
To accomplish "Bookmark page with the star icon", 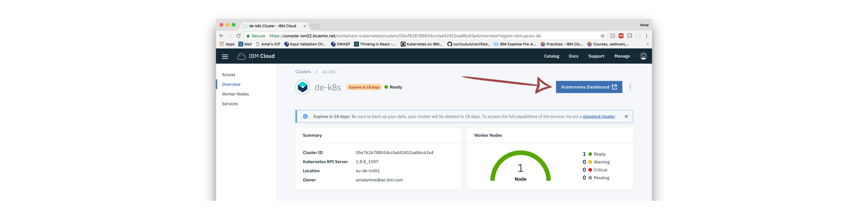I will [602, 36].
